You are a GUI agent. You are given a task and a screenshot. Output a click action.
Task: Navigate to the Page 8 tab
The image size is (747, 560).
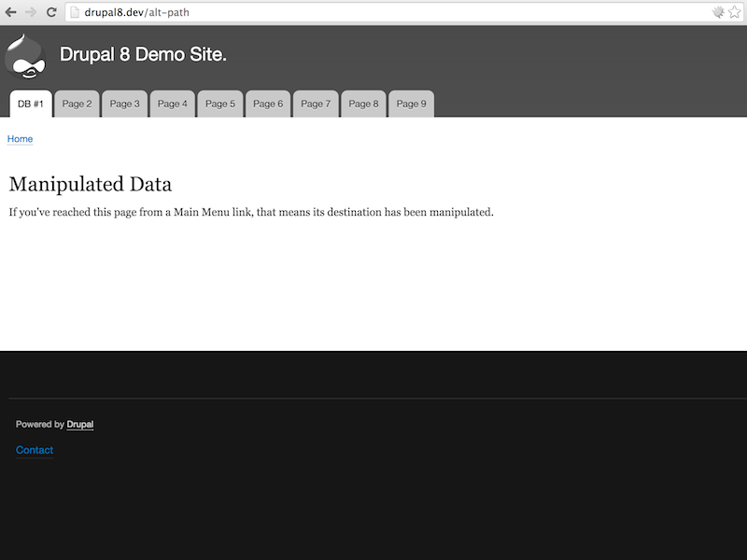tap(363, 104)
